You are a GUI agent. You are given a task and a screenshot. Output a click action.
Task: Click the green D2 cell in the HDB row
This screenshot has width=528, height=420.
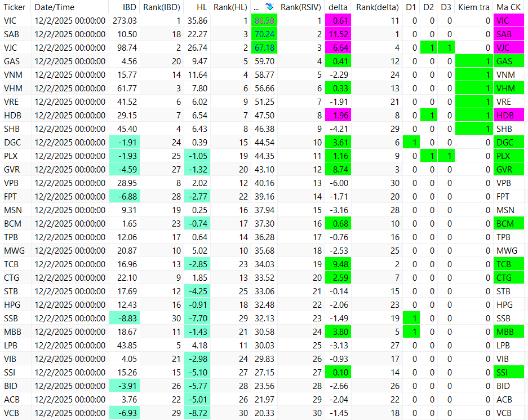tap(429, 115)
